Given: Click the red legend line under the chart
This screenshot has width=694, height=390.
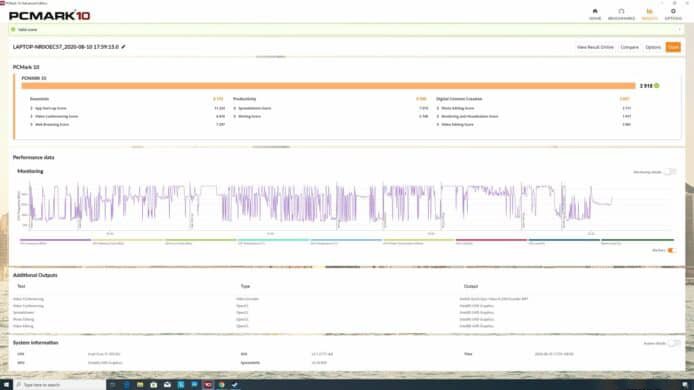Looking at the screenshot, I should click(491, 240).
